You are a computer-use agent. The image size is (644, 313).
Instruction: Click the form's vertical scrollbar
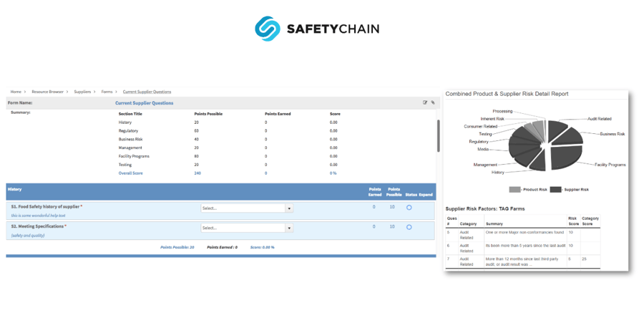pyautogui.click(x=438, y=136)
